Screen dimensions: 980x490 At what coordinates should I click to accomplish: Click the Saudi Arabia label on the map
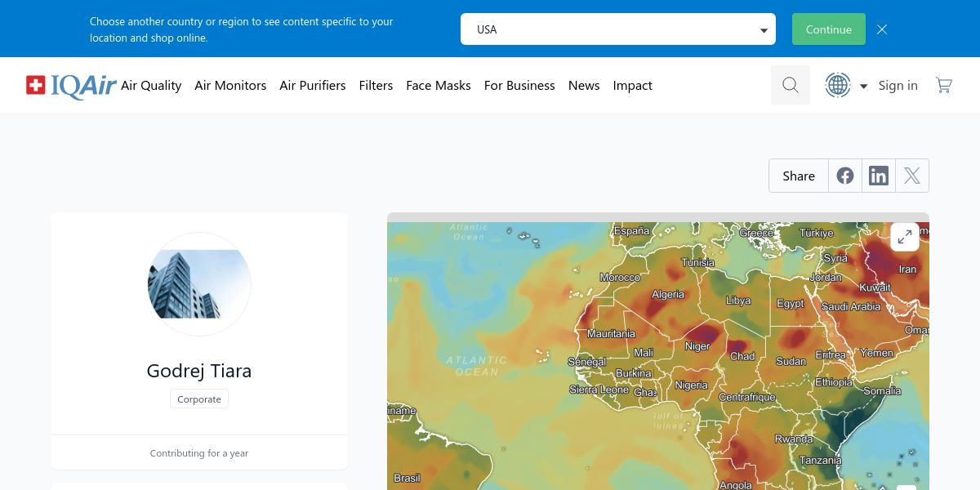(851, 307)
